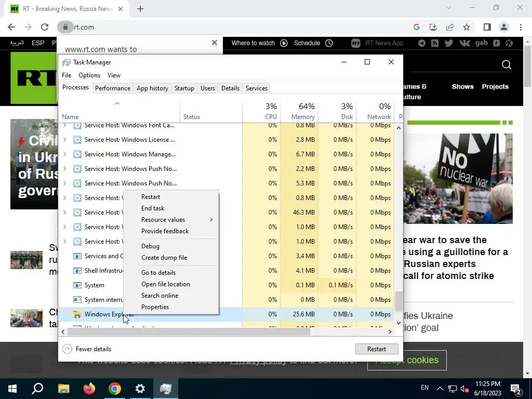Open the Chrome profile avatar
The image size is (532, 399).
pyautogui.click(x=503, y=27)
